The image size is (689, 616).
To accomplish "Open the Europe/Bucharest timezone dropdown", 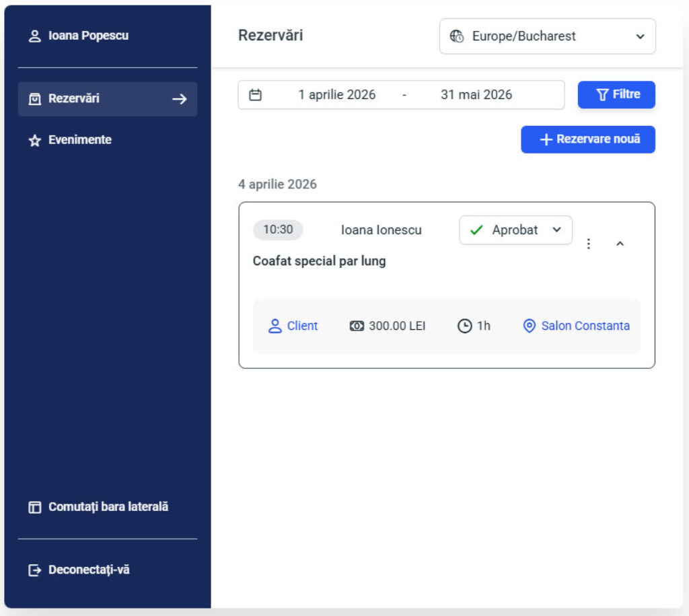I will pos(547,36).
